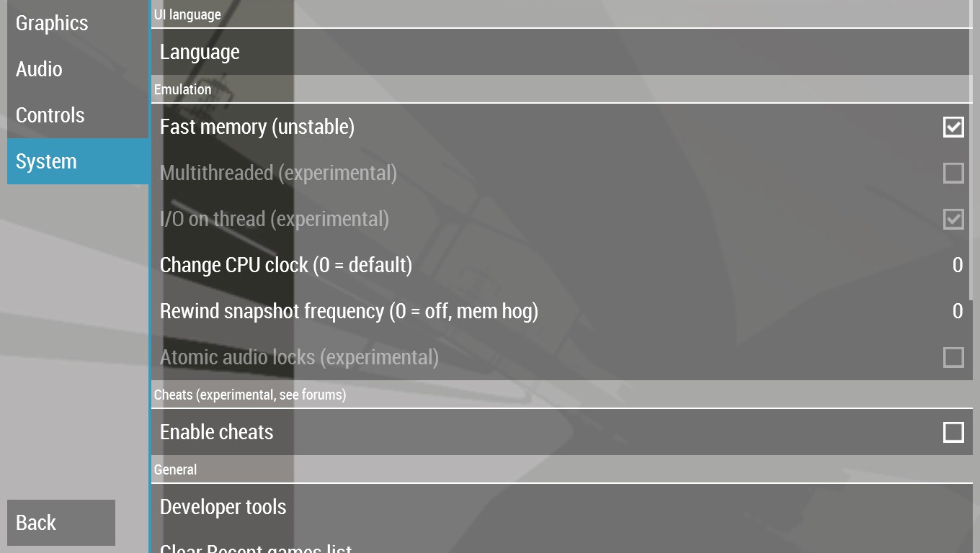
Task: Open the Rewind snapshot frequency setting
Action: [x=349, y=311]
